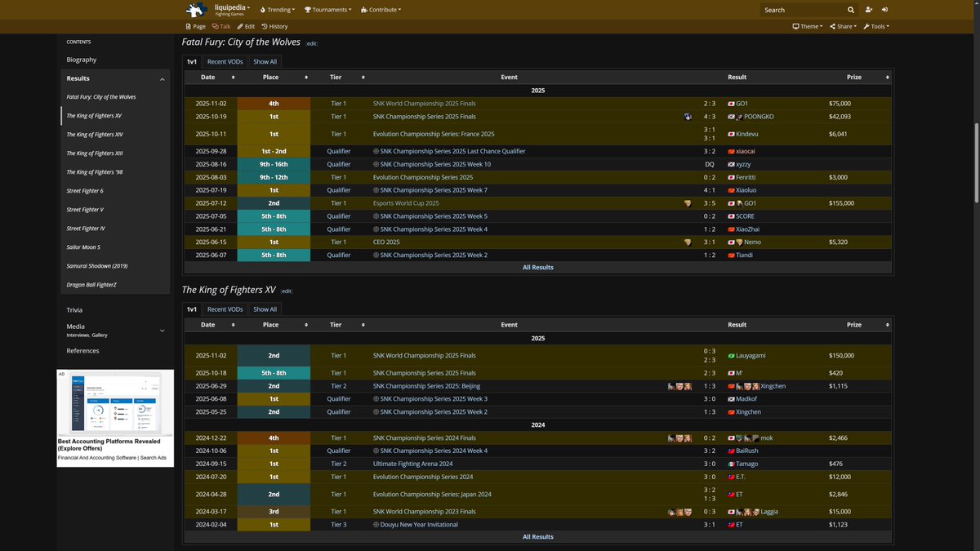
Task: Open the Trending dropdown menu
Action: (277, 10)
